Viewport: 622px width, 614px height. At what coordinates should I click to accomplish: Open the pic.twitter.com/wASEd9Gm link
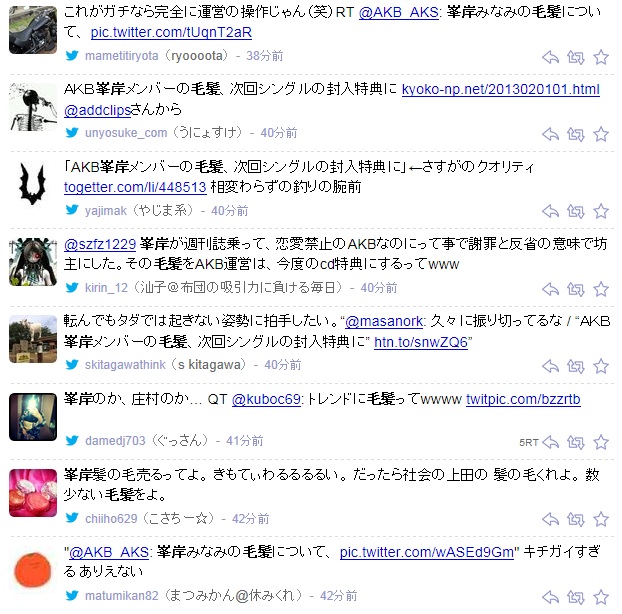pyautogui.click(x=427, y=552)
